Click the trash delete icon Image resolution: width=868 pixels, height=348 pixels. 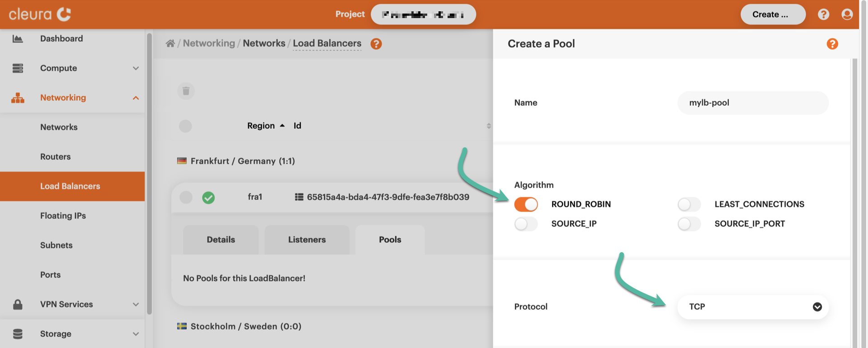point(186,91)
